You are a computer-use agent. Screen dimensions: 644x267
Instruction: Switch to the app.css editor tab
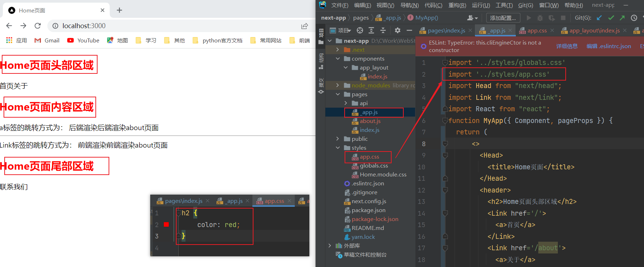point(537,31)
